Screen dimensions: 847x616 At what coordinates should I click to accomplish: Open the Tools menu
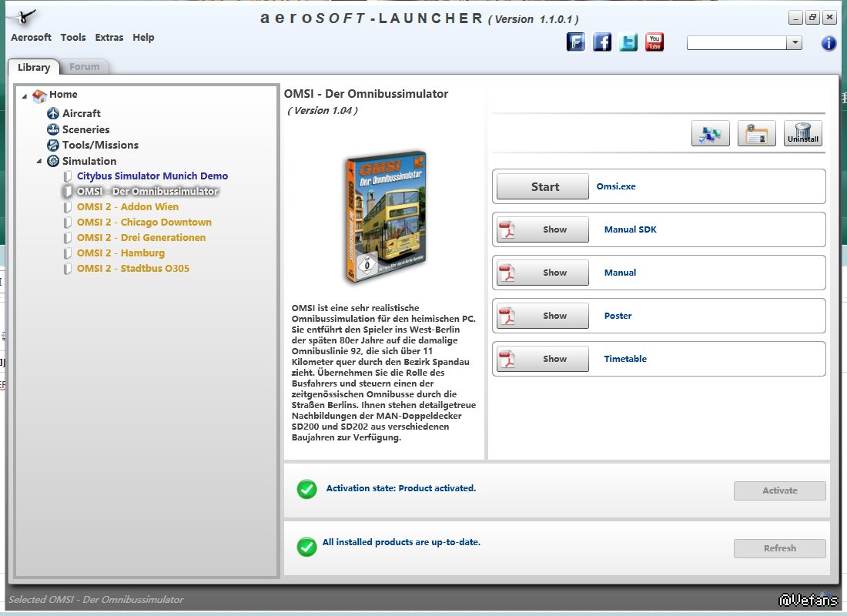tap(73, 37)
